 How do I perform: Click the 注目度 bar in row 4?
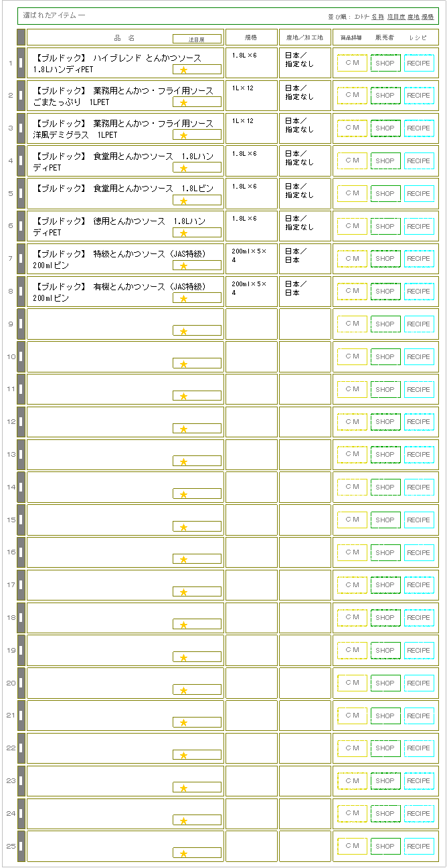tap(197, 167)
